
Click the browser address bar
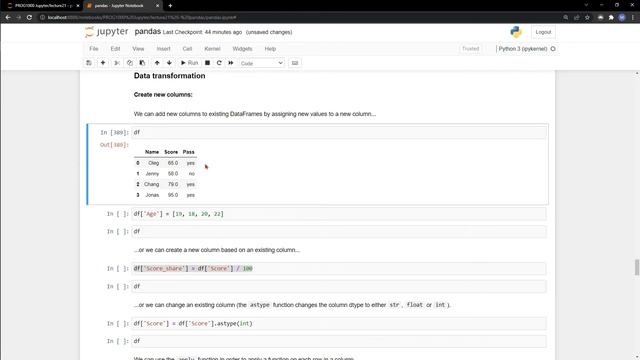(302, 18)
